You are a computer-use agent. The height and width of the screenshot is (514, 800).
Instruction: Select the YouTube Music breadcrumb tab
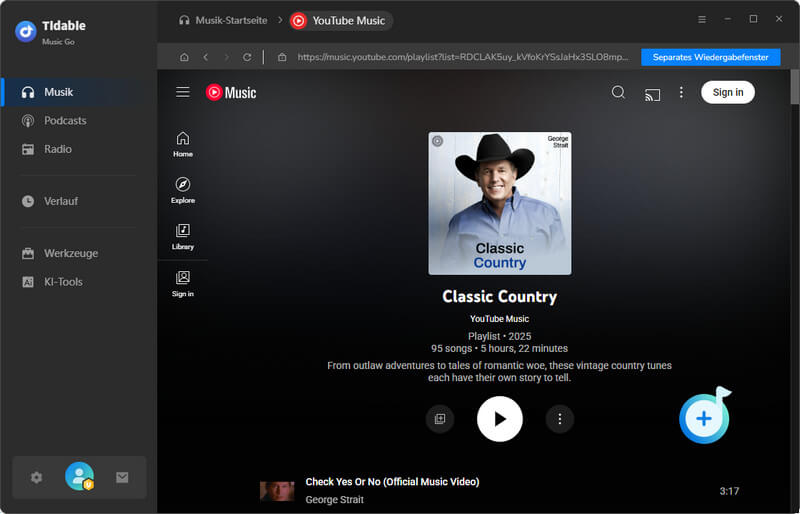pos(340,20)
